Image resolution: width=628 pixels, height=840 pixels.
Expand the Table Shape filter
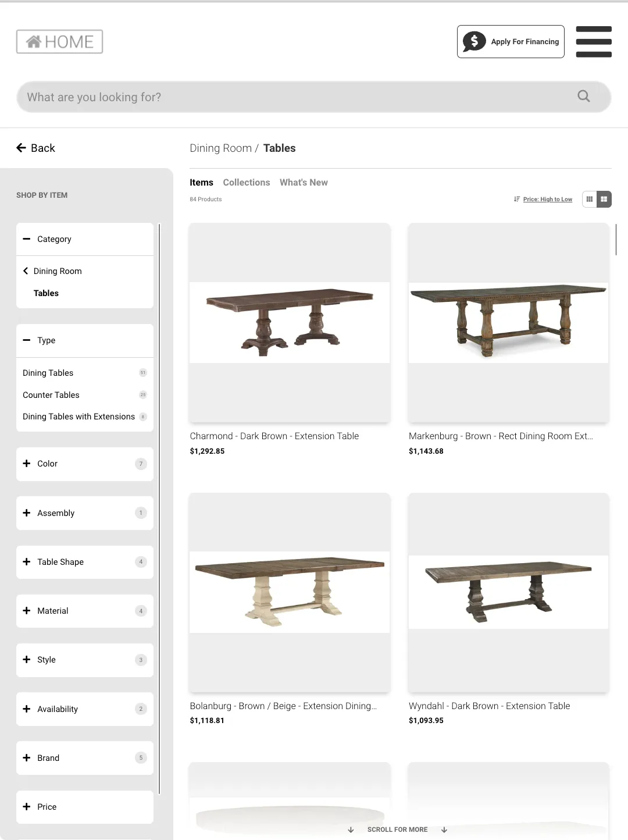click(x=85, y=562)
